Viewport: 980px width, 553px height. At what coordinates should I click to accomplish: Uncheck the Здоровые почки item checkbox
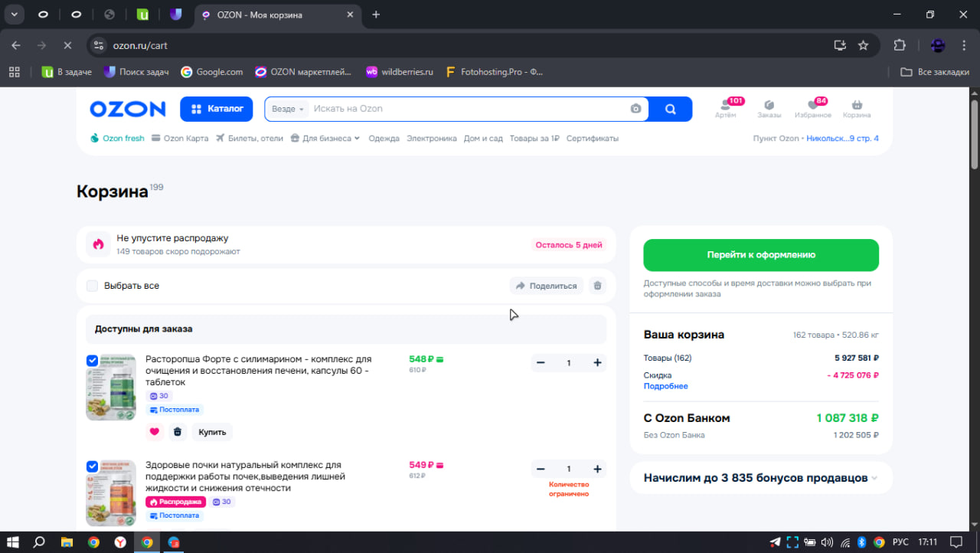point(93,466)
